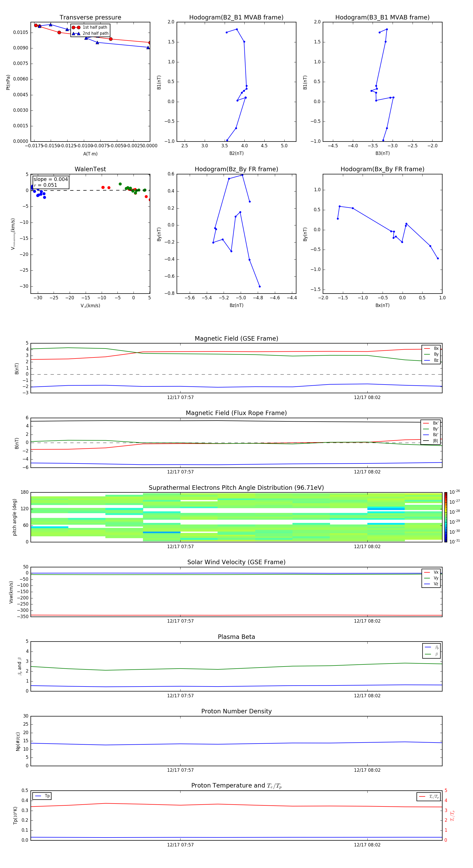Click the '|B|' legend entry in flux rope plot
Screen dimensions: 473x868
[431, 441]
